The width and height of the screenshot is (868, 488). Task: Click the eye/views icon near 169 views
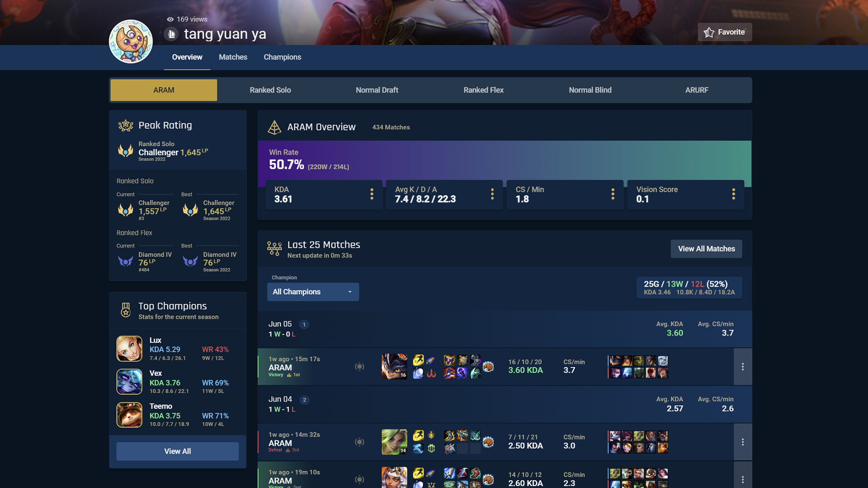tap(170, 19)
